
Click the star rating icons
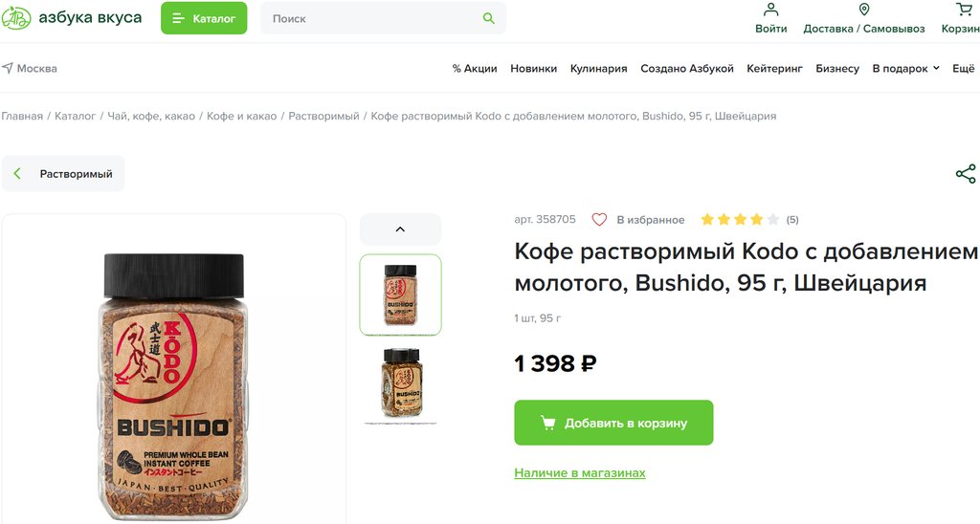coord(740,220)
